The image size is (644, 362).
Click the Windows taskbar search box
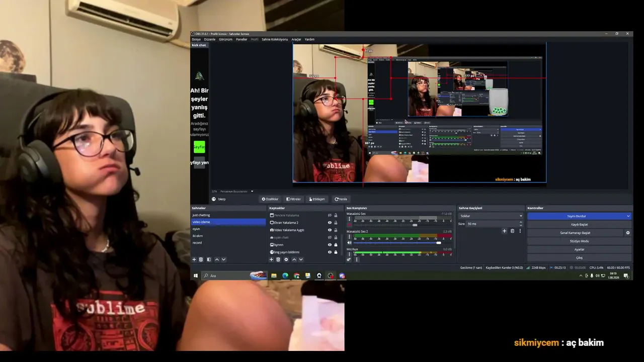pyautogui.click(x=234, y=276)
